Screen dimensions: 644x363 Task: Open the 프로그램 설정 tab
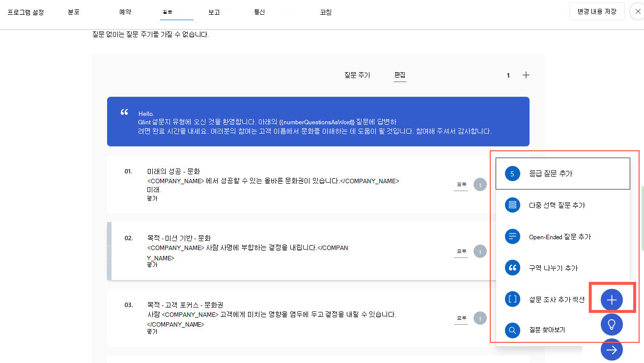click(x=26, y=12)
